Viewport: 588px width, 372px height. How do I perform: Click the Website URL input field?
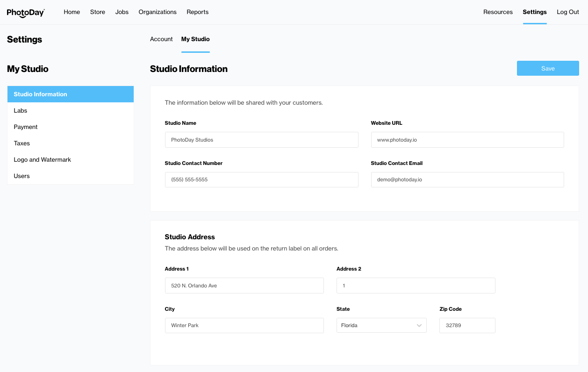coord(467,140)
